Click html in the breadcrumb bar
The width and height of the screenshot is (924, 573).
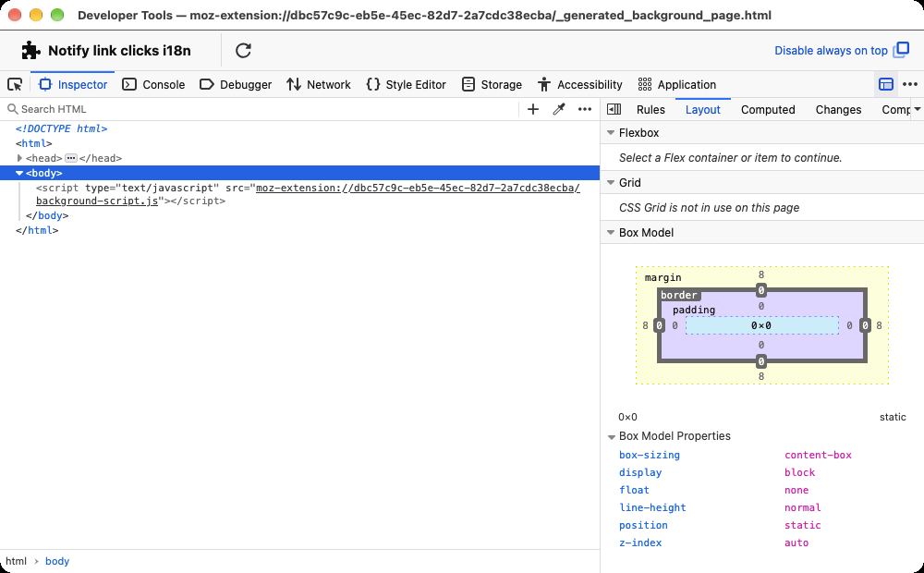16,561
